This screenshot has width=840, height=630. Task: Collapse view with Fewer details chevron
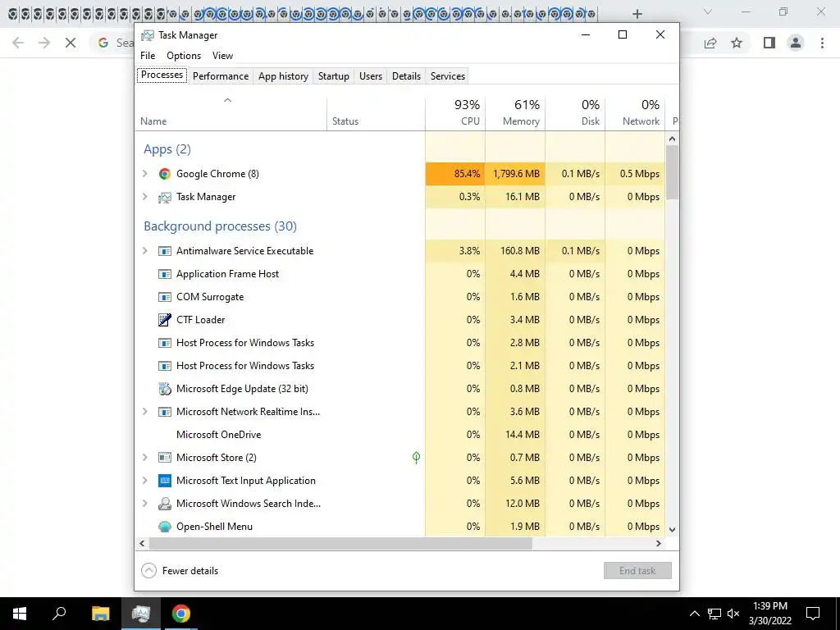point(149,571)
